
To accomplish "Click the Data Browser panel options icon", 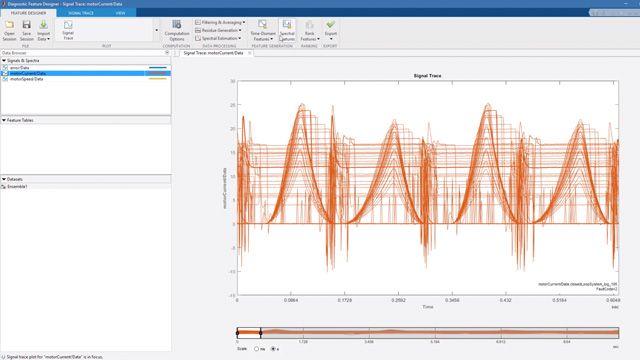I will pos(167,53).
